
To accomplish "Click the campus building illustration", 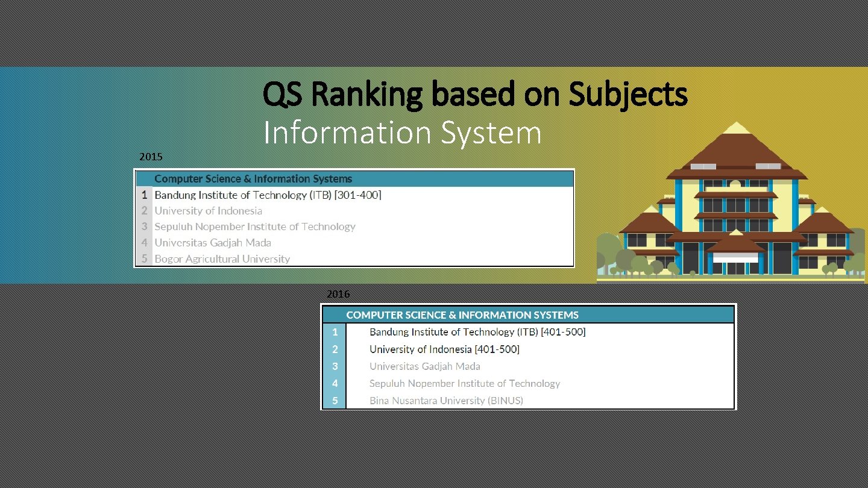I will [x=731, y=202].
